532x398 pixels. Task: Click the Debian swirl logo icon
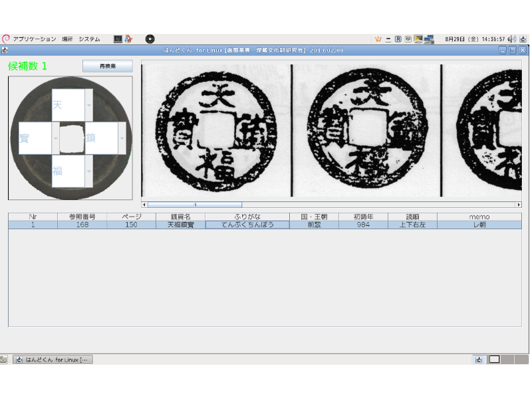tap(6, 39)
